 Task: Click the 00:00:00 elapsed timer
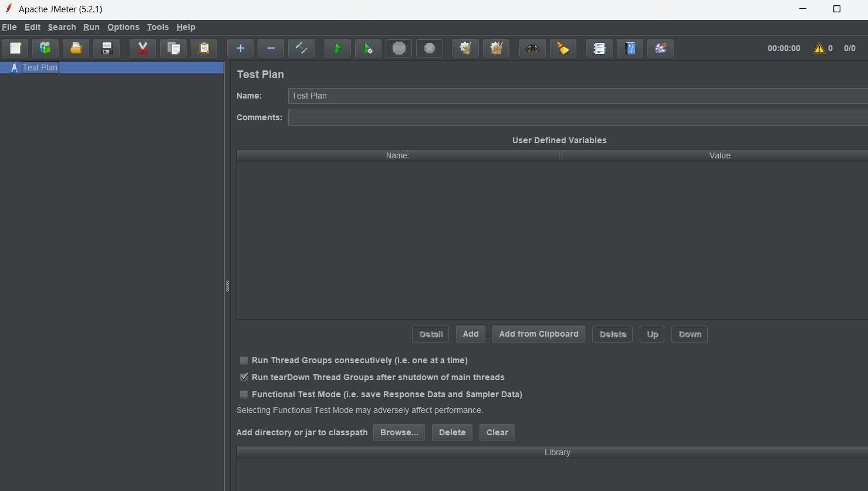pyautogui.click(x=784, y=49)
